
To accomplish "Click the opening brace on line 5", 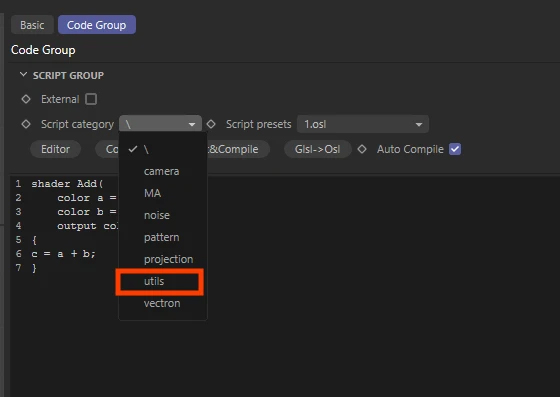I will [x=34, y=240].
